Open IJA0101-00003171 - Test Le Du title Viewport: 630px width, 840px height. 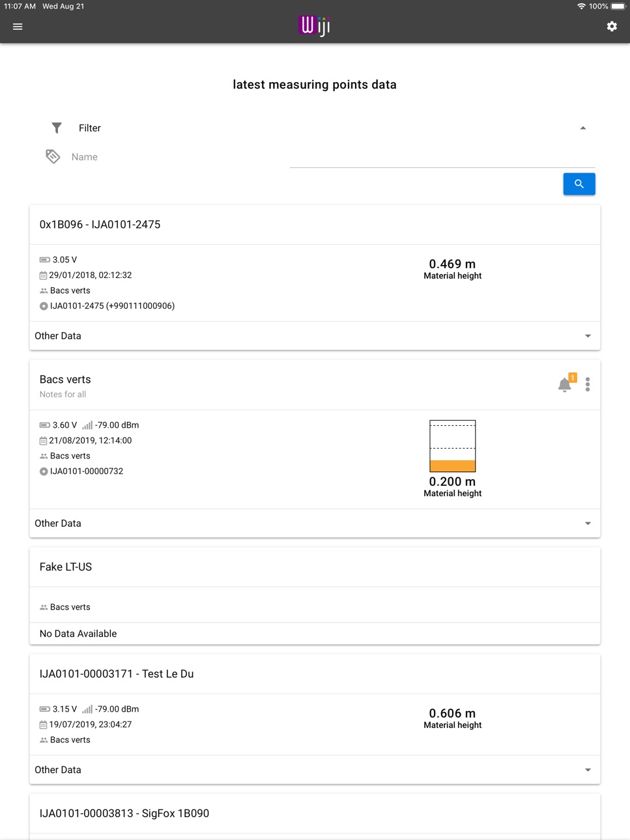(117, 674)
